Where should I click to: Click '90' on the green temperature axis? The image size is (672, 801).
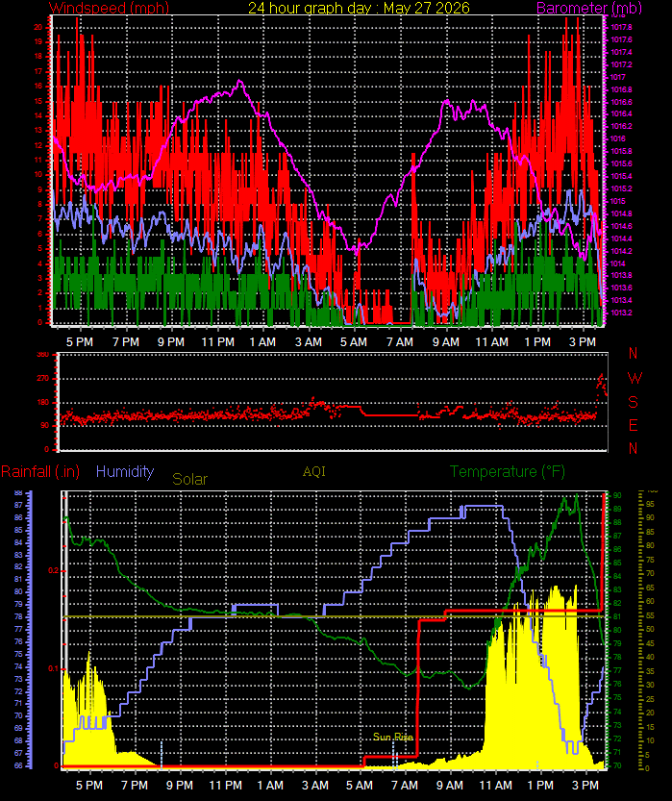click(617, 495)
